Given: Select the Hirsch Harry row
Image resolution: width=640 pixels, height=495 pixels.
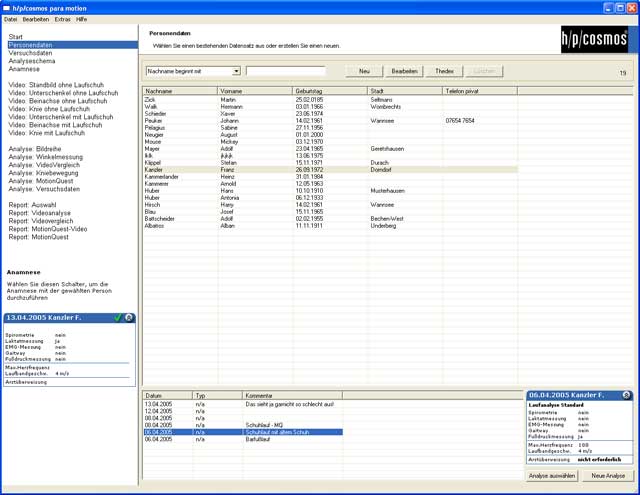Looking at the screenshot, I should [330, 205].
